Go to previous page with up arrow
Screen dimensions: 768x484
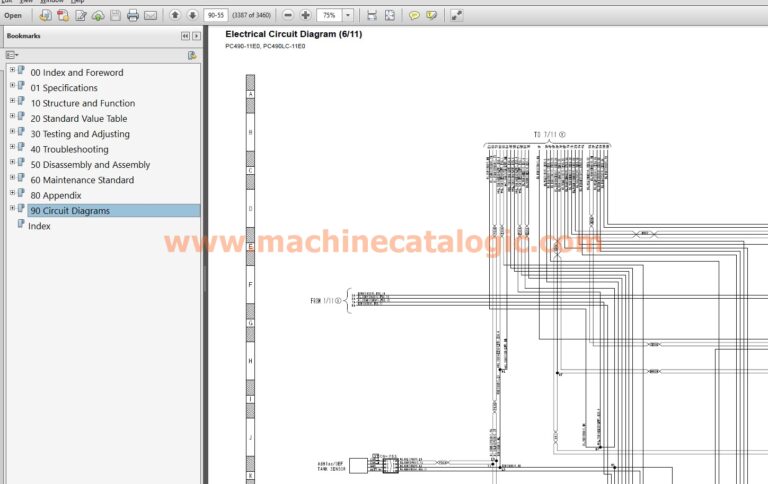click(x=175, y=15)
